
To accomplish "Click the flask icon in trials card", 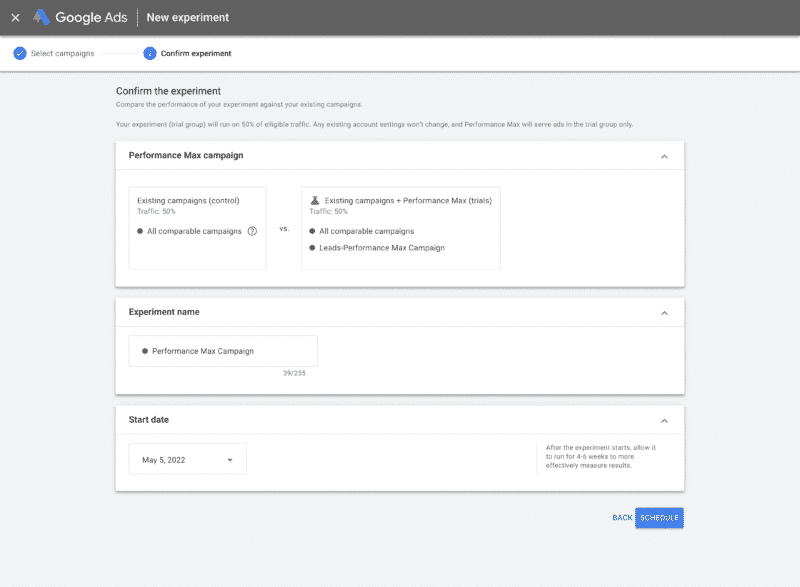I will (x=314, y=200).
